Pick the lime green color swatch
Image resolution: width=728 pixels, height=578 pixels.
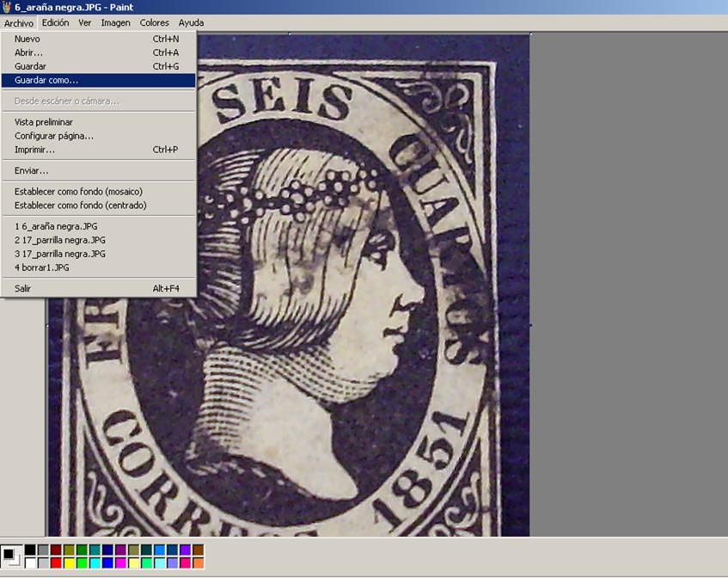[82, 563]
